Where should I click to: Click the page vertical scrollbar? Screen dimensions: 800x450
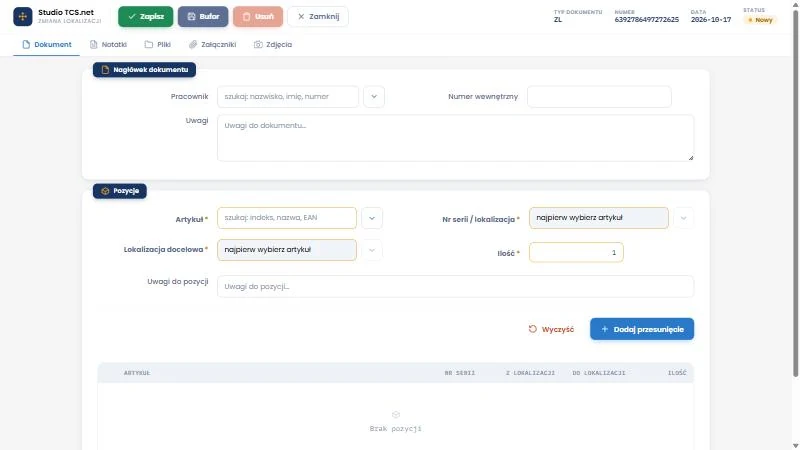(x=795, y=194)
